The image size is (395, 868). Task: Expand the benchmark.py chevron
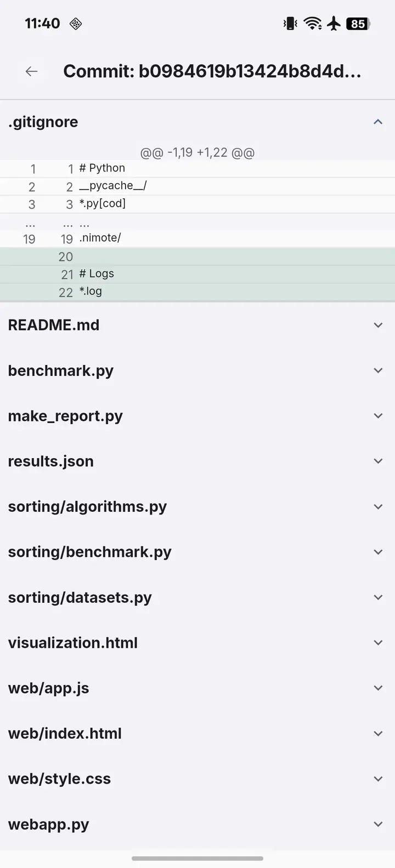coord(378,370)
